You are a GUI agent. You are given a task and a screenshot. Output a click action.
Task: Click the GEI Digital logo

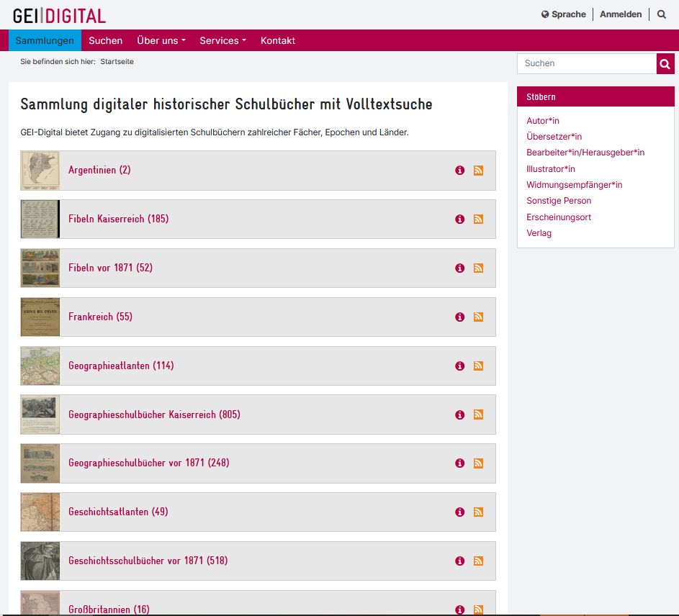(x=59, y=16)
